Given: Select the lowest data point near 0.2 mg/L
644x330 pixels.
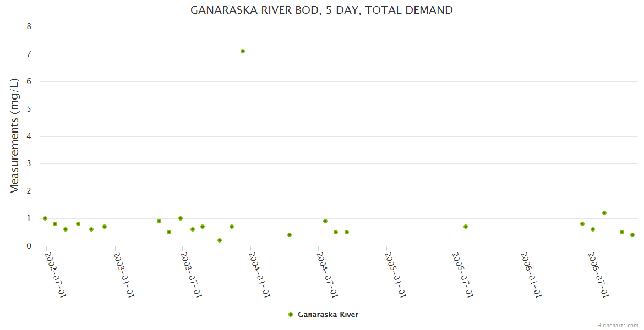Looking at the screenshot, I should click(x=220, y=240).
